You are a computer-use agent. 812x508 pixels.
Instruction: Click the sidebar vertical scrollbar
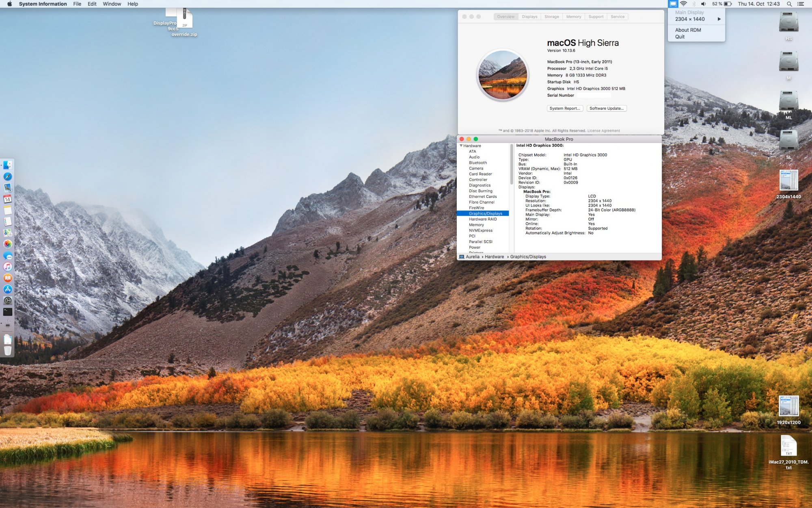click(x=511, y=165)
